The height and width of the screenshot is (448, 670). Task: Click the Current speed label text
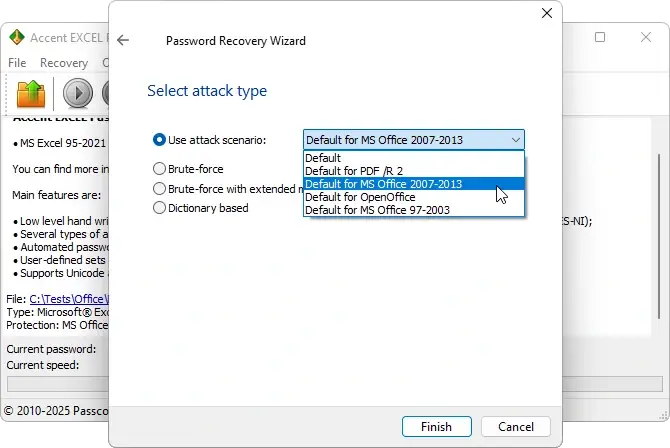[43, 365]
